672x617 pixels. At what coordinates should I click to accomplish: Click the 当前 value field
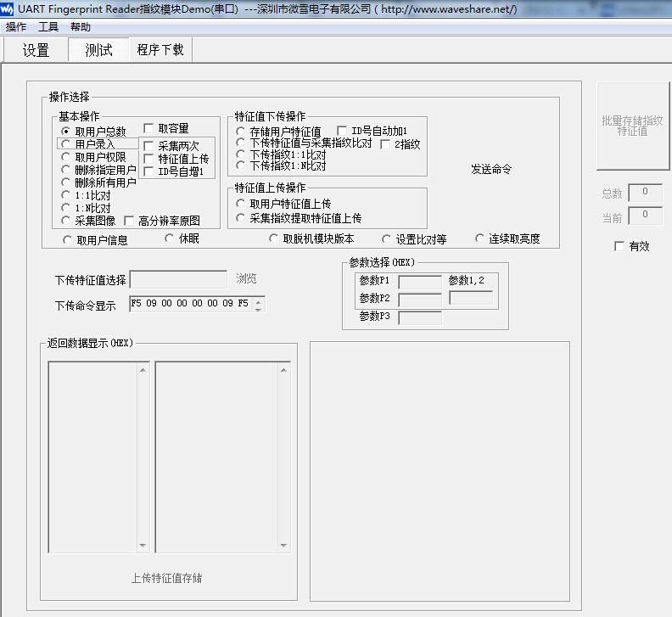[645, 216]
